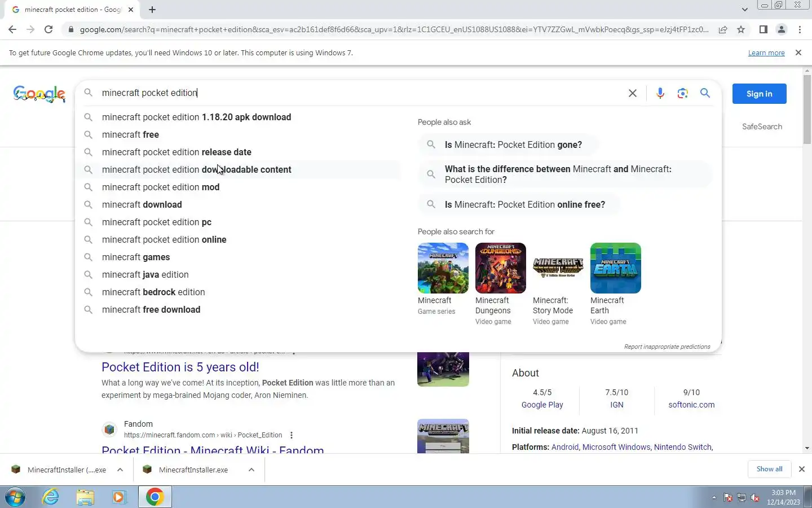This screenshot has height=508, width=812.
Task: Toggle the Chrome side panel
Action: pos(763,29)
